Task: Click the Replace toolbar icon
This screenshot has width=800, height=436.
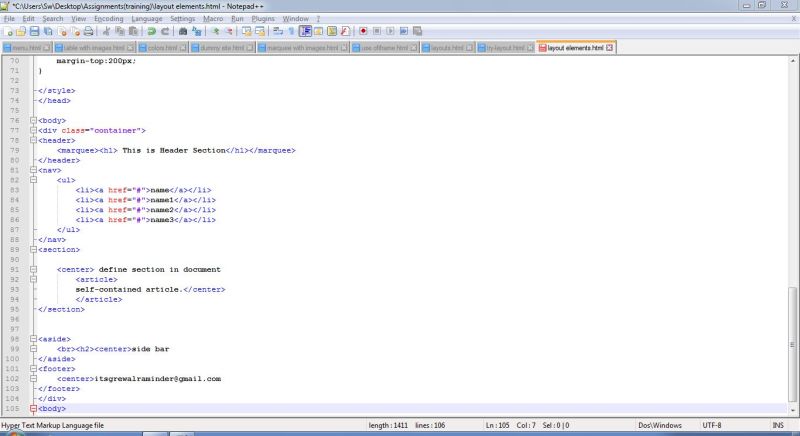Action: coord(196,32)
